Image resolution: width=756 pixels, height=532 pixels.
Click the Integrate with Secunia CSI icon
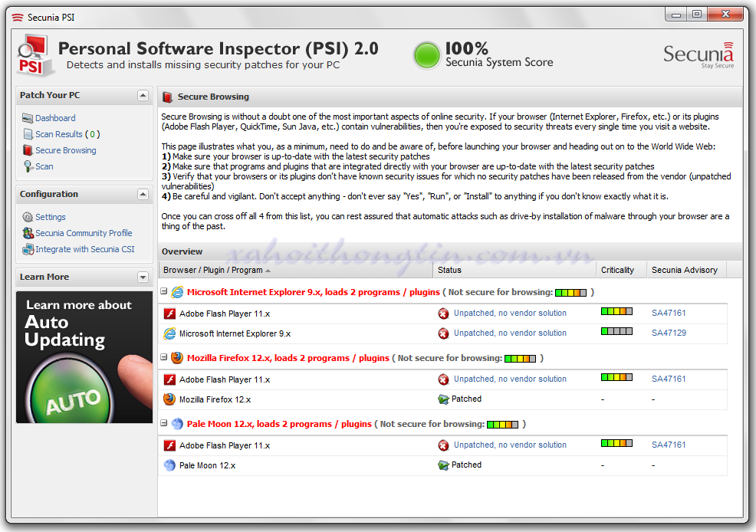(x=28, y=249)
